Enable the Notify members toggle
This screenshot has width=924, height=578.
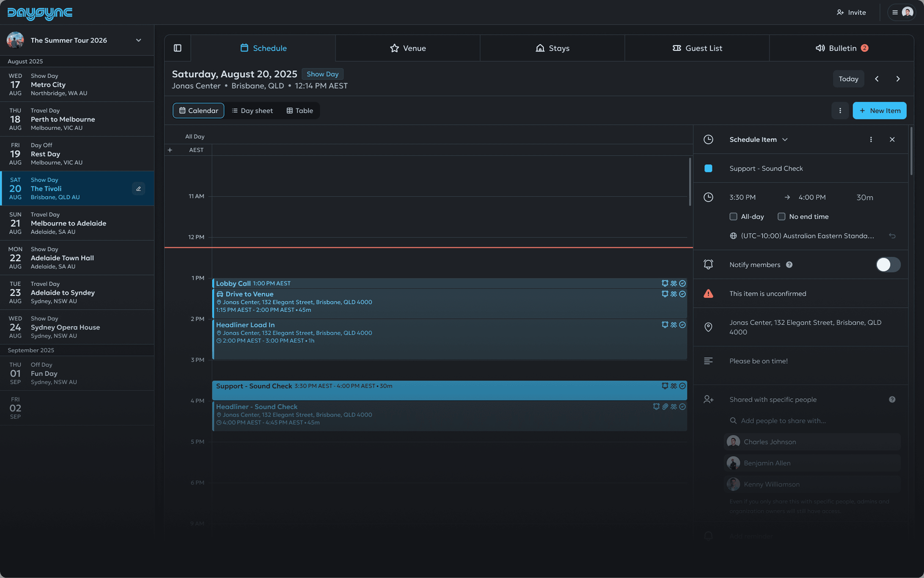pyautogui.click(x=888, y=265)
